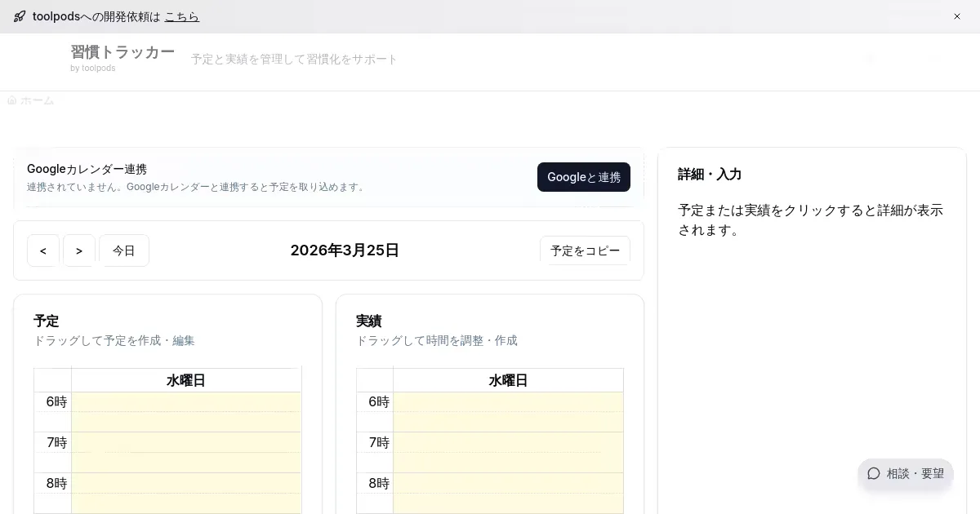Open the ホーム breadcrumb link
Screen dimensions: 980x514
click(x=37, y=100)
